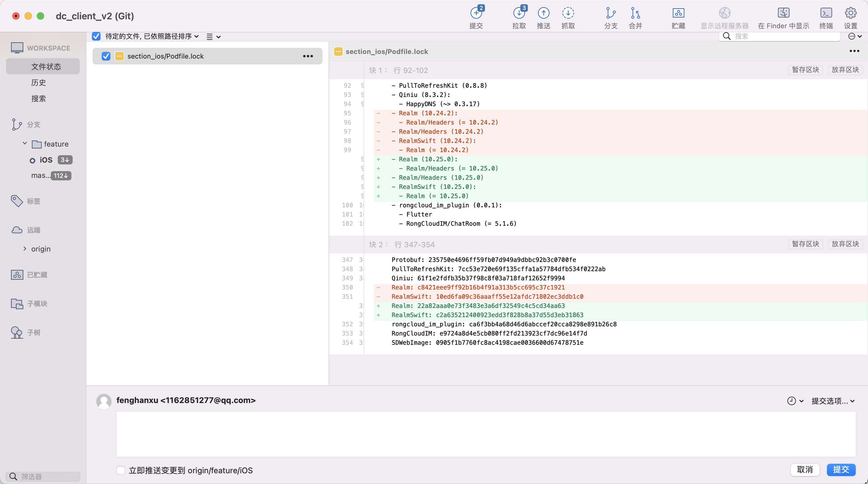Screen dimensions: 868x484
Task: Click the Push (推送) toolbar icon
Action: point(543,13)
